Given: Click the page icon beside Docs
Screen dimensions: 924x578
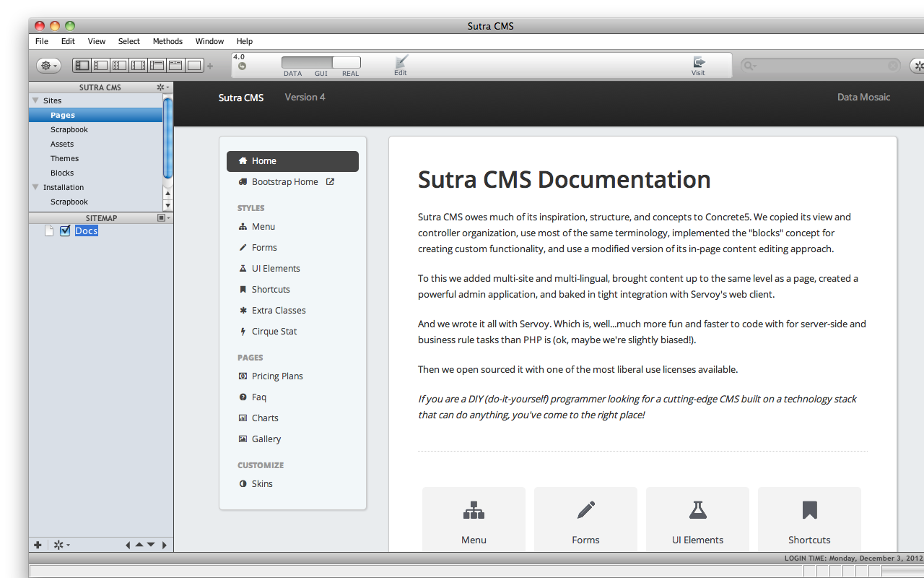Looking at the screenshot, I should (x=49, y=231).
